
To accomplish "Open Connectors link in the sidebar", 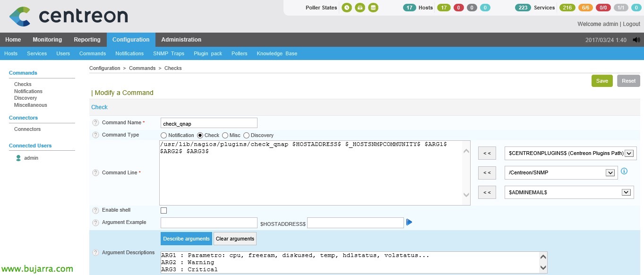I will click(x=27, y=129).
